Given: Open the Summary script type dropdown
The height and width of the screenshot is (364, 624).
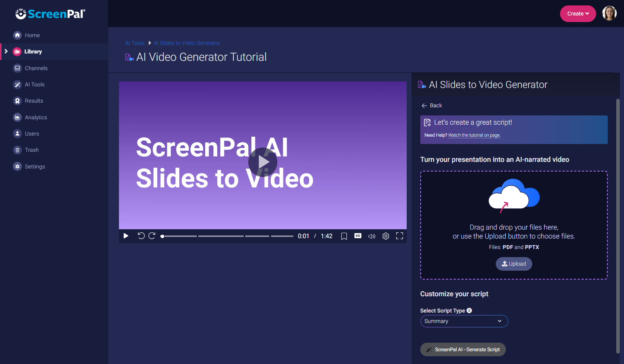Looking at the screenshot, I should 464,321.
